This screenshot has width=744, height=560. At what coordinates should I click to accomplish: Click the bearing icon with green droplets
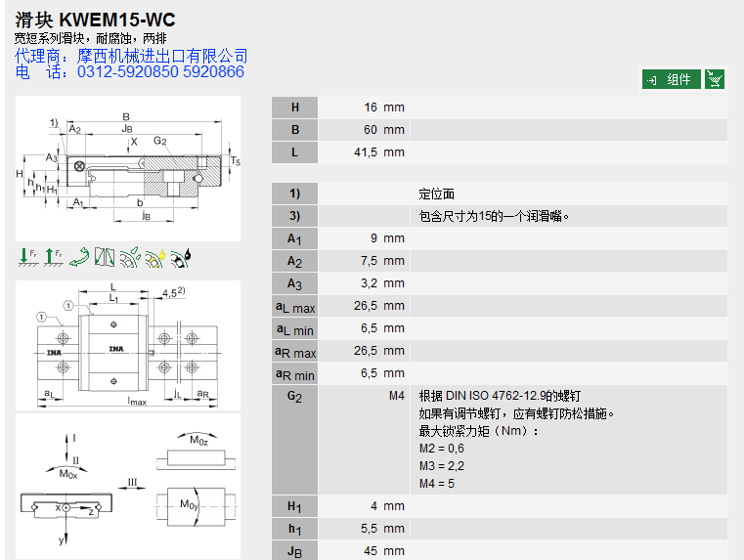pos(130,258)
